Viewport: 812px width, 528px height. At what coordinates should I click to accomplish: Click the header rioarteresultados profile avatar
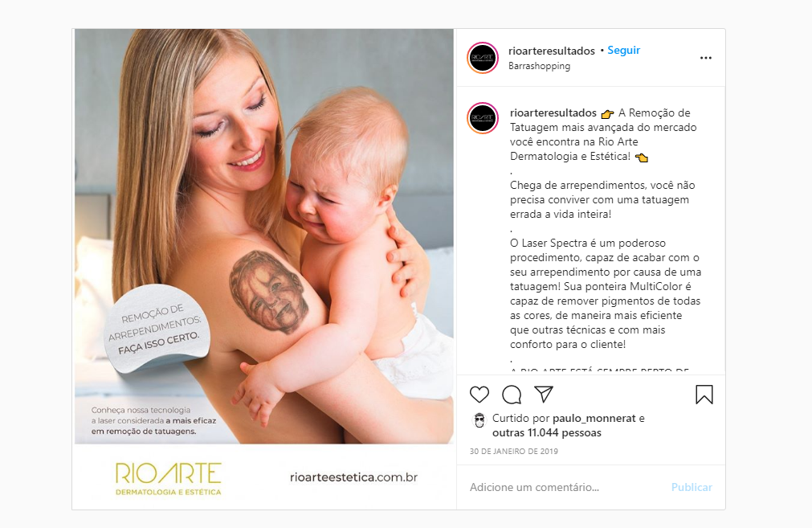click(483, 58)
